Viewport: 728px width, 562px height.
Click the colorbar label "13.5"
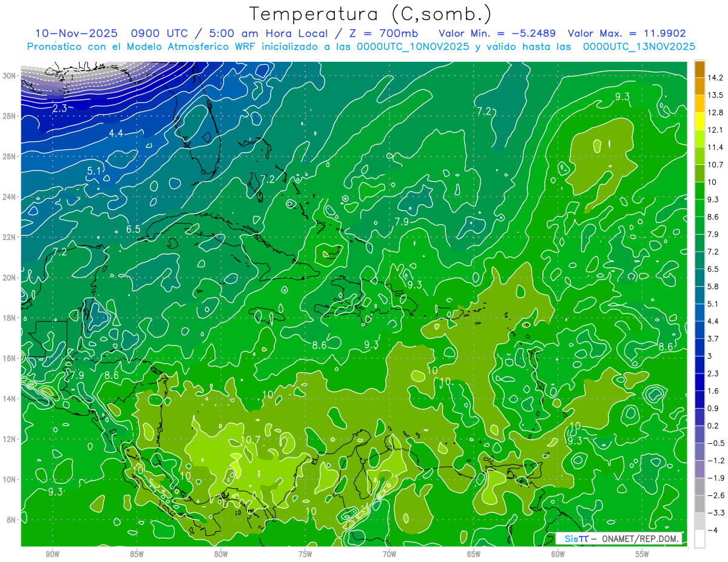715,95
